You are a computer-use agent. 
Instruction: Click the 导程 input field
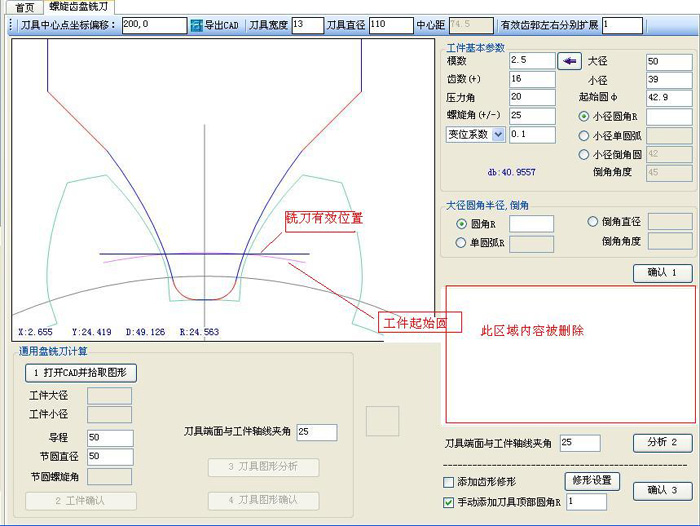pyautogui.click(x=110, y=438)
